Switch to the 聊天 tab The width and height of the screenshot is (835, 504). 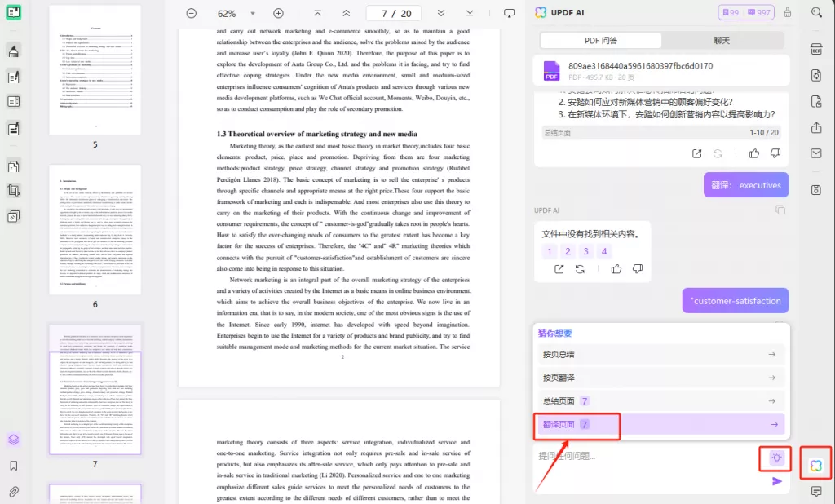click(720, 41)
